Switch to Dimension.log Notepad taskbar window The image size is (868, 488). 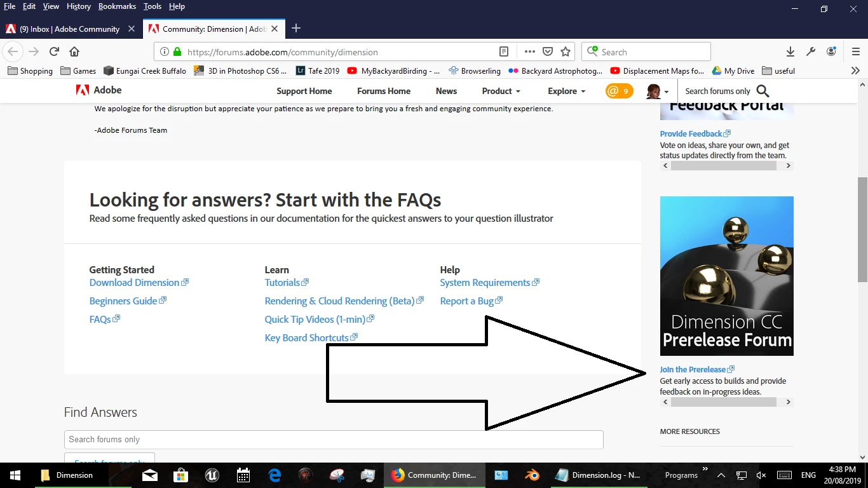(x=599, y=475)
